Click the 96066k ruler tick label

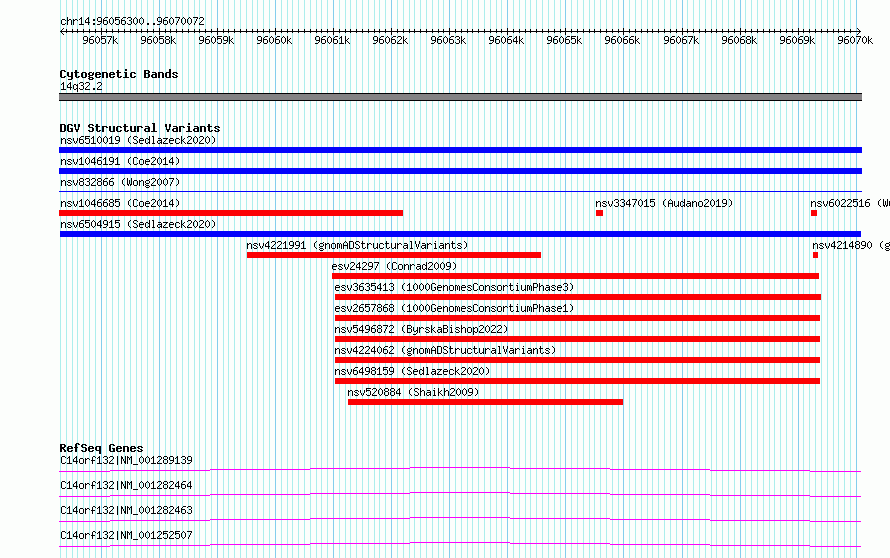tap(622, 40)
